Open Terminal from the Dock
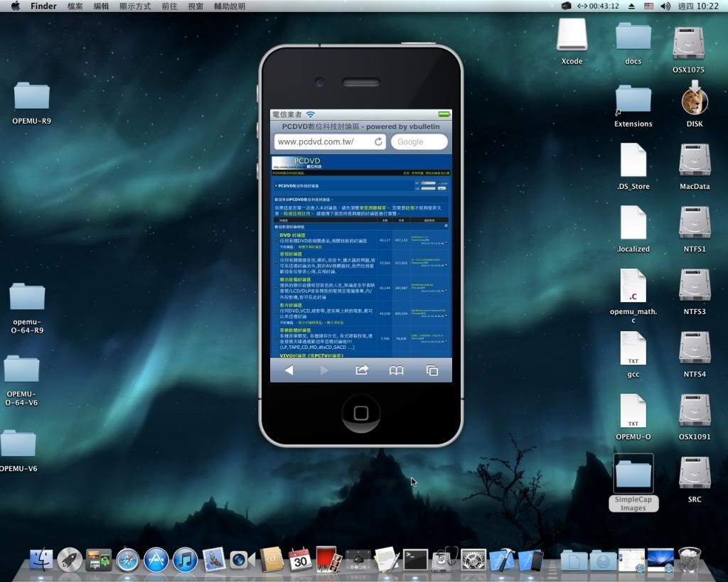The image size is (728, 582). point(415,560)
